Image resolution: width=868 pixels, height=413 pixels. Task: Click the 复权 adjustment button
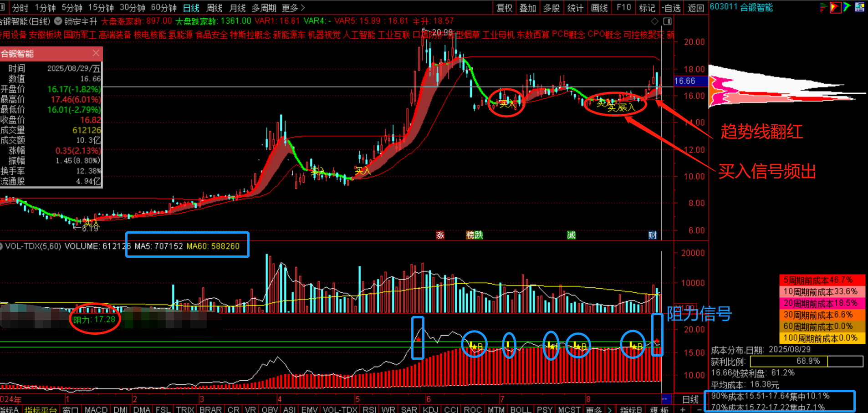pyautogui.click(x=505, y=8)
